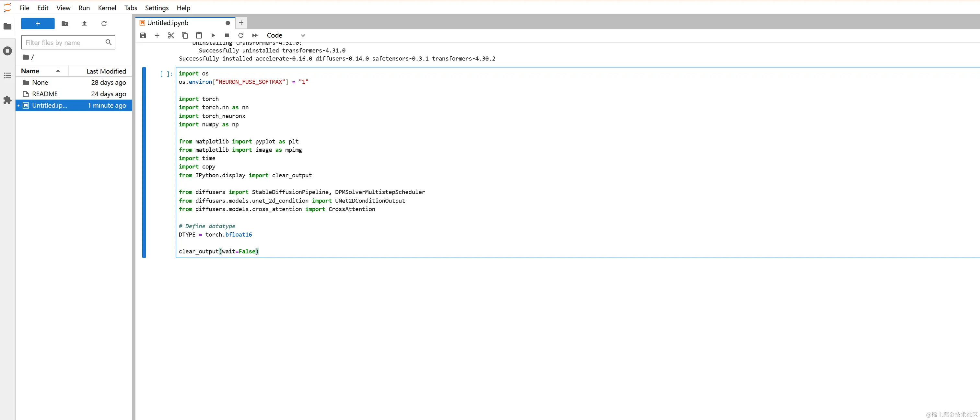Image resolution: width=980 pixels, height=420 pixels.
Task: Sort files by the Name column header
Action: point(30,71)
